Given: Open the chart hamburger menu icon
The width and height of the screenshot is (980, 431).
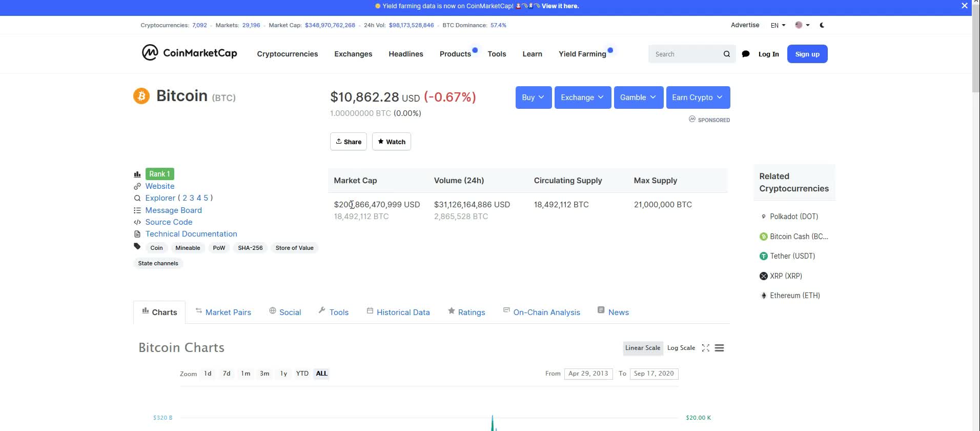Looking at the screenshot, I should [720, 348].
